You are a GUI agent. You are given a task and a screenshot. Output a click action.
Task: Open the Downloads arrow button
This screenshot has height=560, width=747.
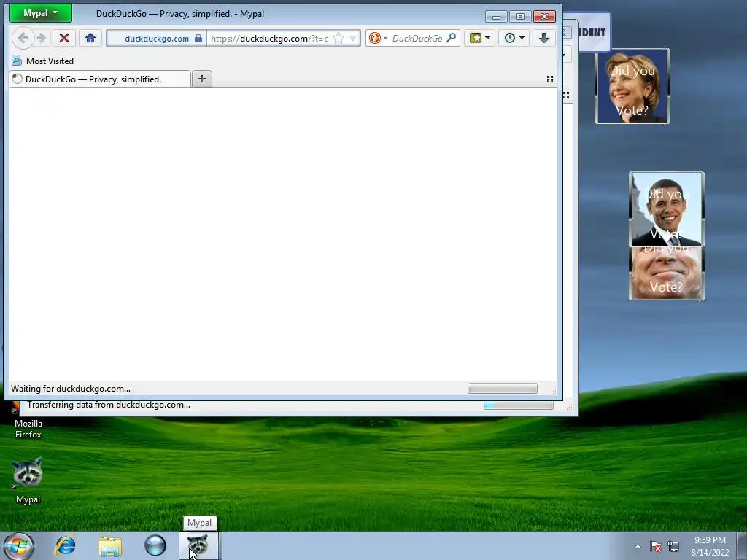point(544,38)
